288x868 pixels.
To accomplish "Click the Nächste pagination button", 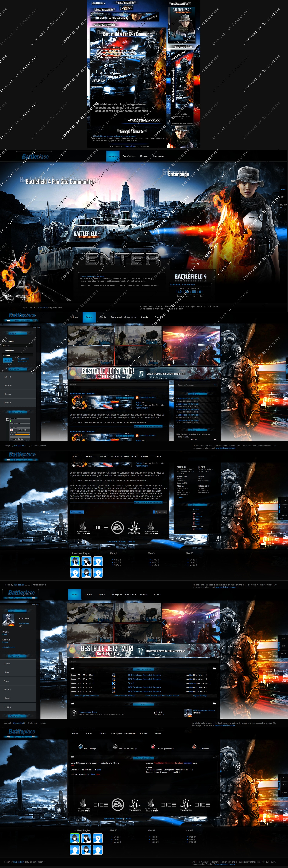I will pos(162,512).
